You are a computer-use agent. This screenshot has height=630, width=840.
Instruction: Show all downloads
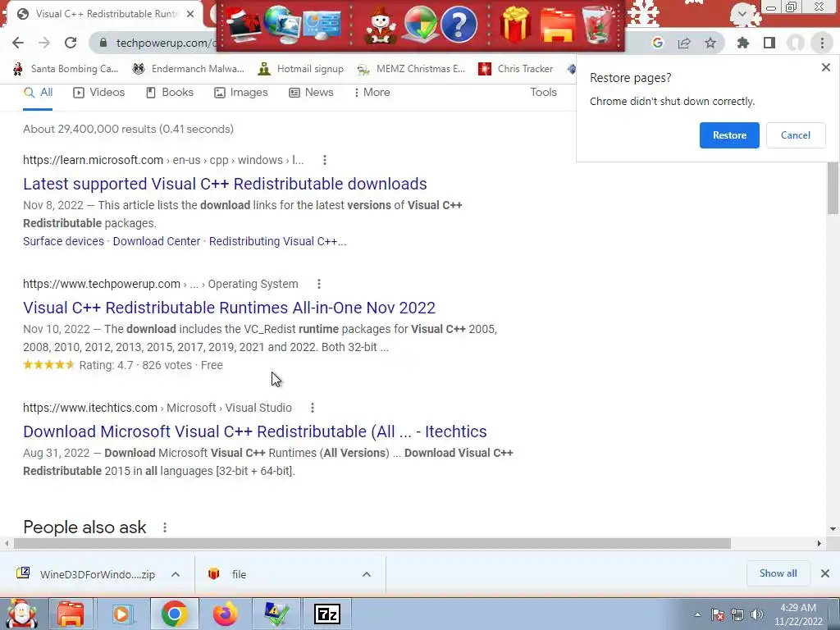tap(778, 573)
